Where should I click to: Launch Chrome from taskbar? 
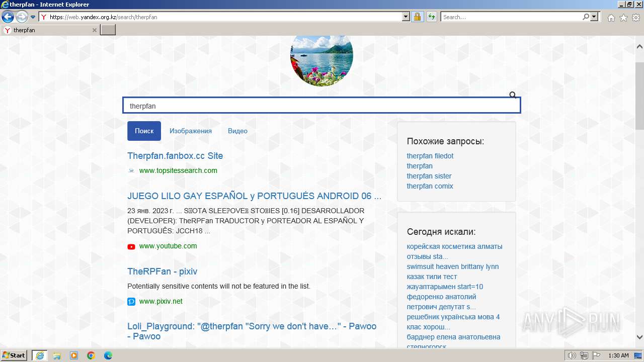pos(91,355)
